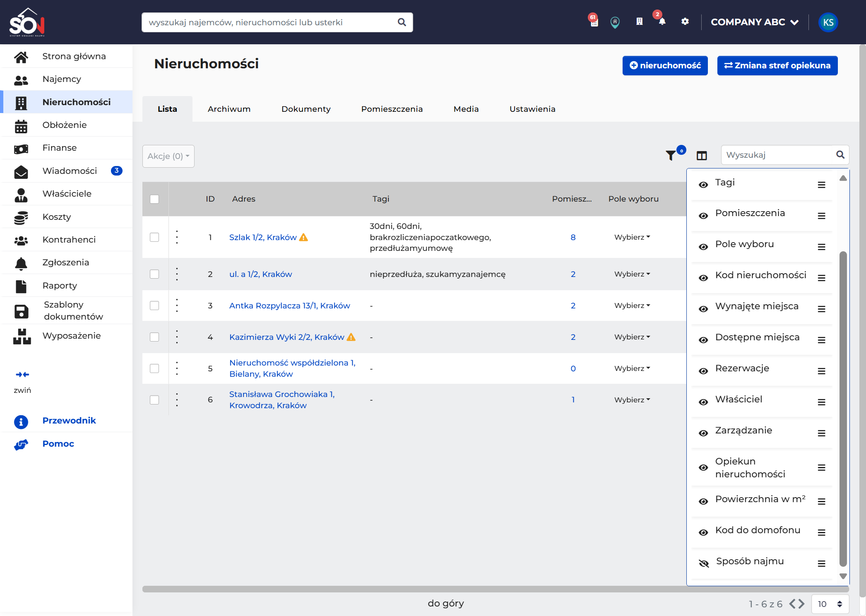The height and width of the screenshot is (616, 866).
Task: Open the filter funnel icon
Action: 671,156
